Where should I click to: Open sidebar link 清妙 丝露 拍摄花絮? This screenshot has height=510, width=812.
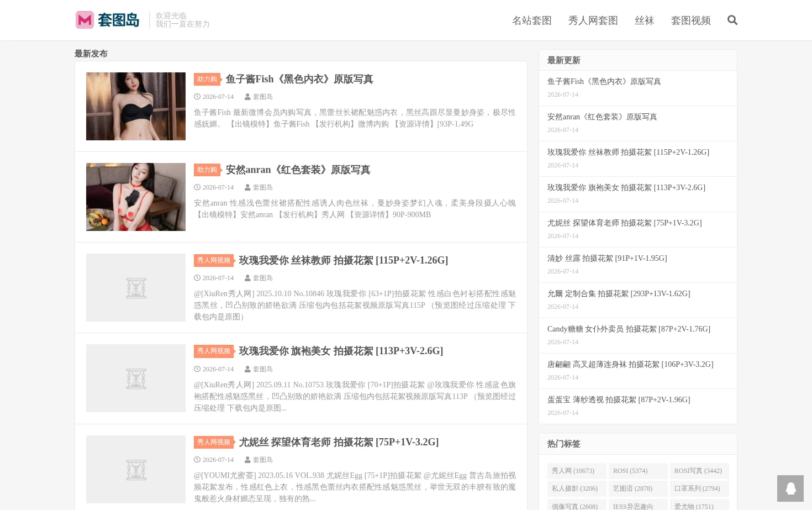[607, 258]
